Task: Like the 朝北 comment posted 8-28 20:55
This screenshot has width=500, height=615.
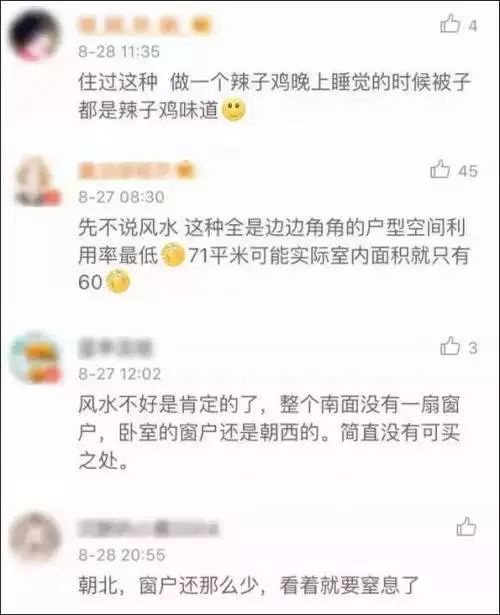Action: tap(466, 526)
